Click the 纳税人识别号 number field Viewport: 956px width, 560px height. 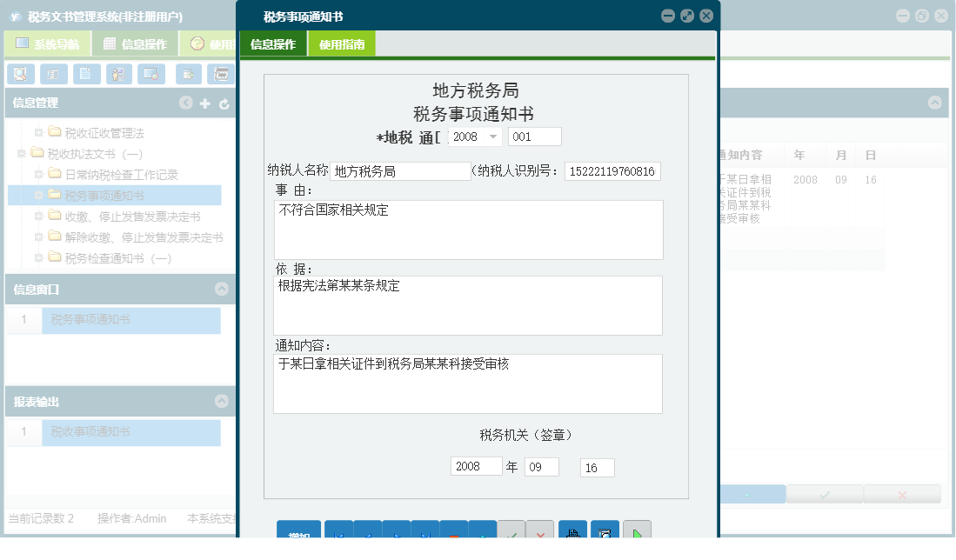click(x=612, y=171)
